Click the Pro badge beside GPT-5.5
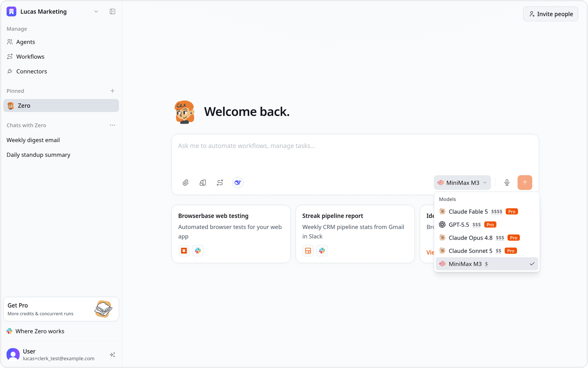Screen dimensions: 588x368 (x=490, y=224)
